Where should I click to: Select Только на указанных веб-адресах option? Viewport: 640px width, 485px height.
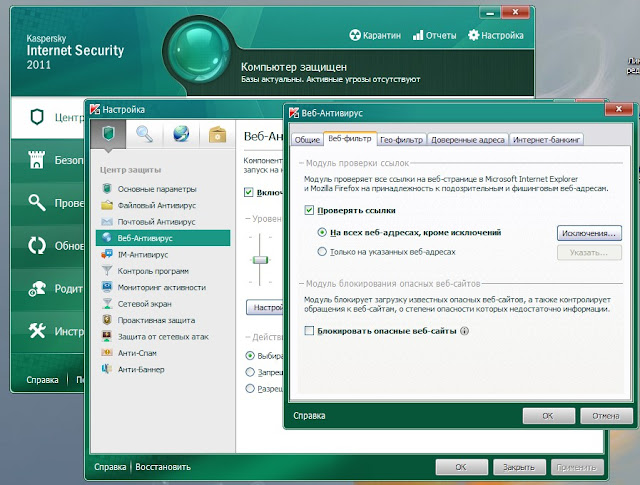click(322, 251)
